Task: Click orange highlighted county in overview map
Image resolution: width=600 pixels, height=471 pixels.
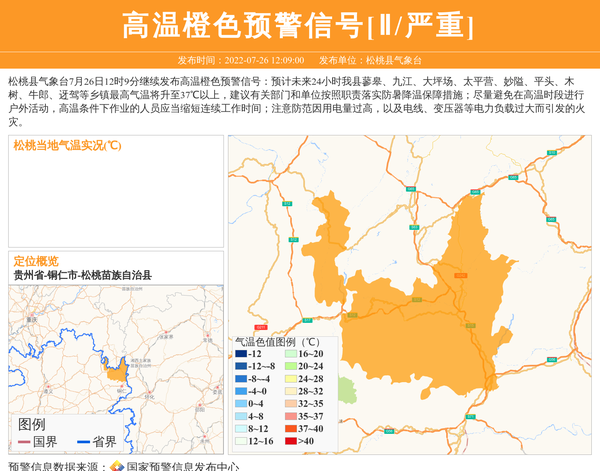Action: pos(116,370)
